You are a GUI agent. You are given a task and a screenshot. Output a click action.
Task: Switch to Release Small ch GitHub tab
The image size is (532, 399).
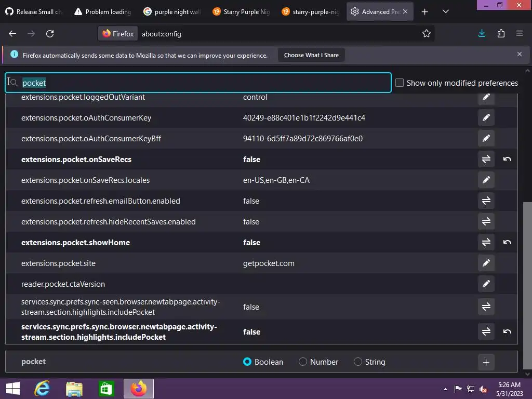pos(35,12)
